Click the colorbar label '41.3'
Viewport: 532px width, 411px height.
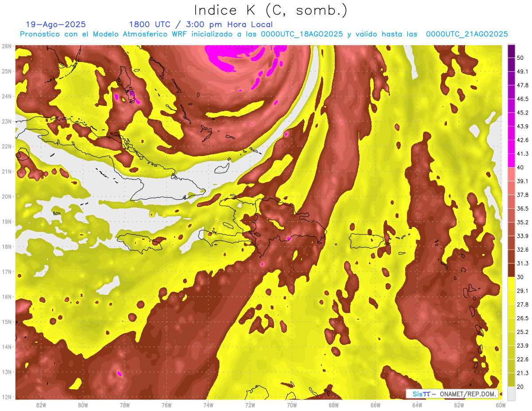[523, 154]
